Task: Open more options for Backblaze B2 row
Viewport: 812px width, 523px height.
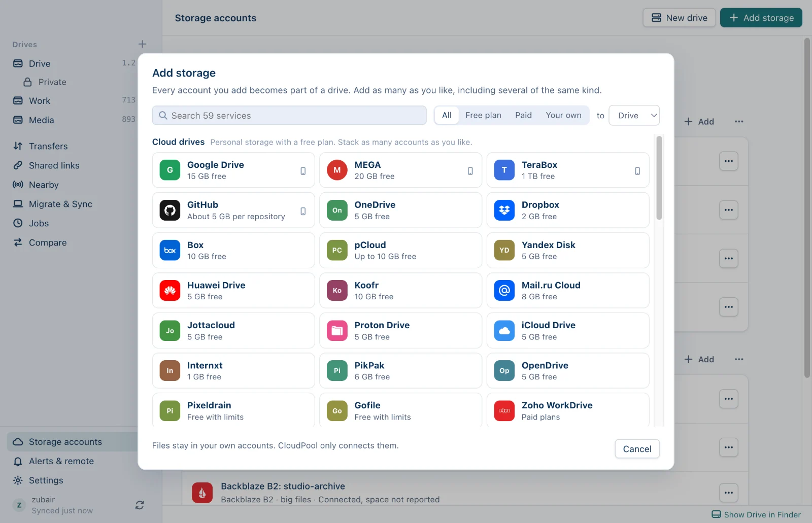Action: [728, 493]
